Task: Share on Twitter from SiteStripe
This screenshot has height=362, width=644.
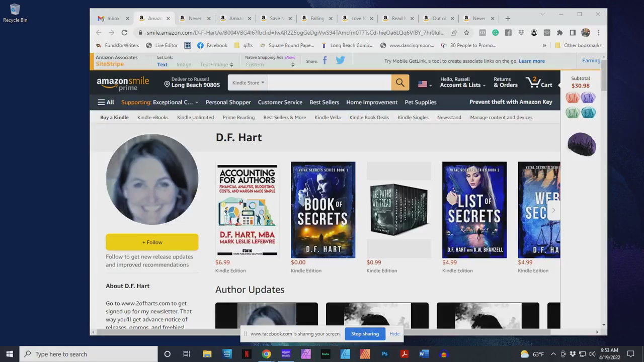Action: pos(341,61)
